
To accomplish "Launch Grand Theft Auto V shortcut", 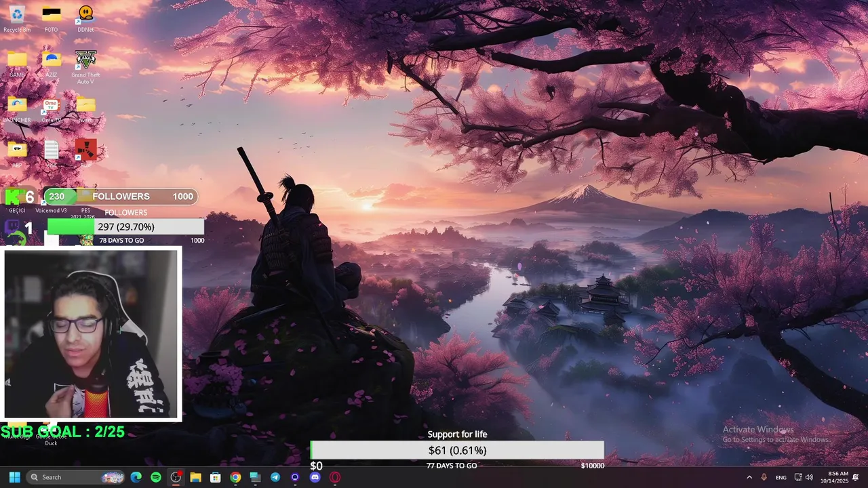I will coord(85,66).
